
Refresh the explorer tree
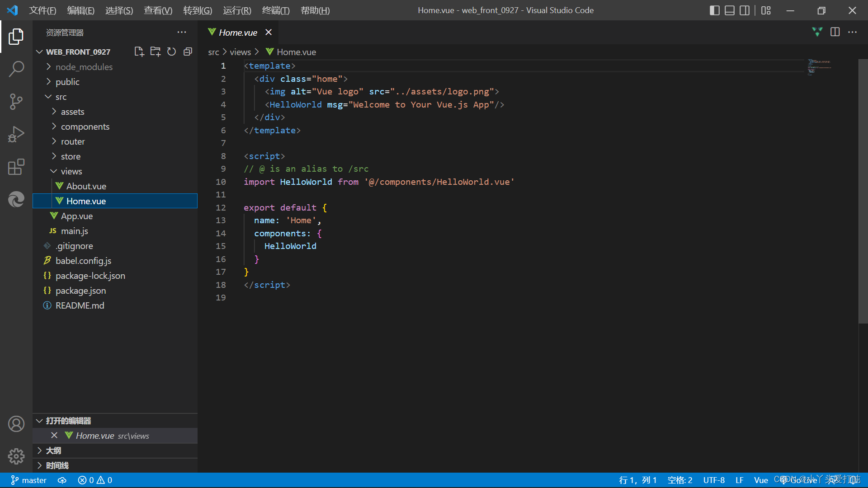171,52
